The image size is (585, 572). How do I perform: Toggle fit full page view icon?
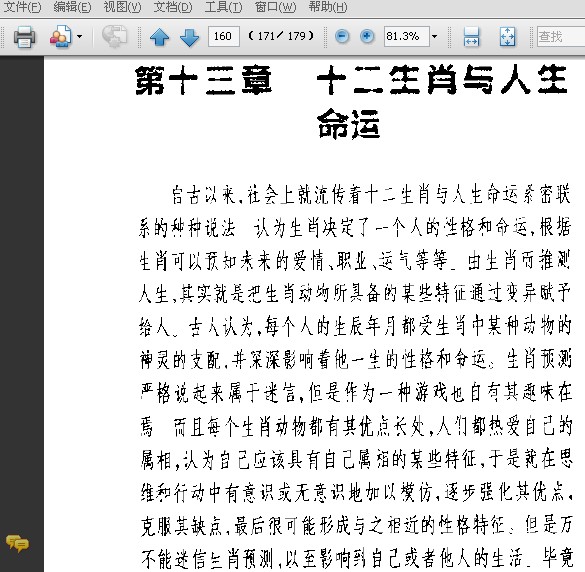click(x=507, y=37)
